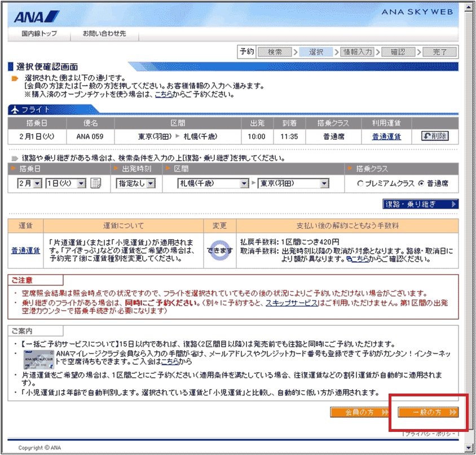Click the scrollbar up arrow
476x455 pixels.
tap(469, 7)
